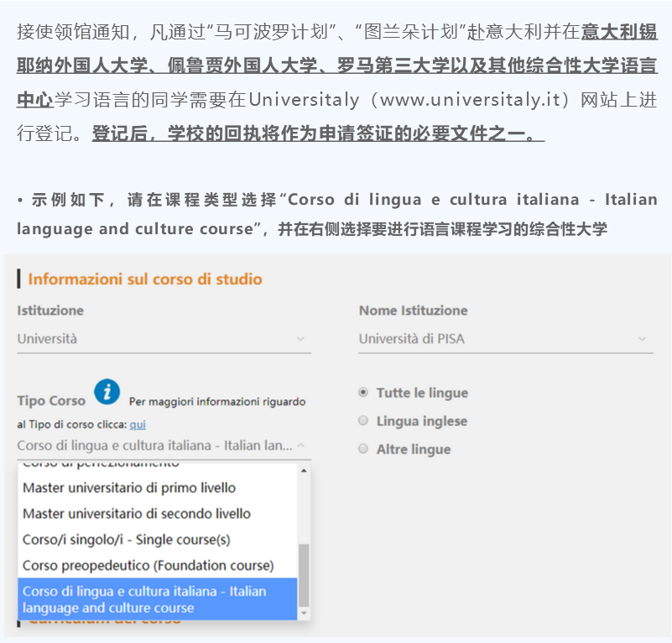Click the "qui" link for course type info

[x=137, y=425]
